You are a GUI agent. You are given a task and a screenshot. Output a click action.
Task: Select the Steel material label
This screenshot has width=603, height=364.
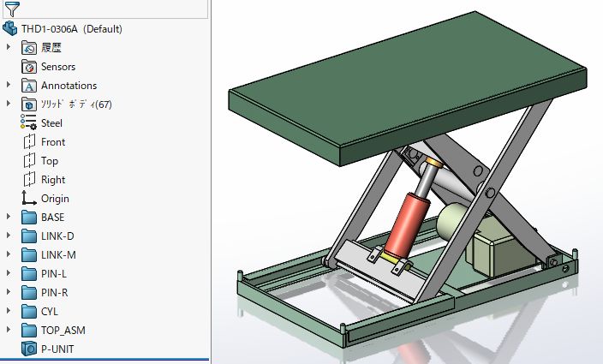51,123
